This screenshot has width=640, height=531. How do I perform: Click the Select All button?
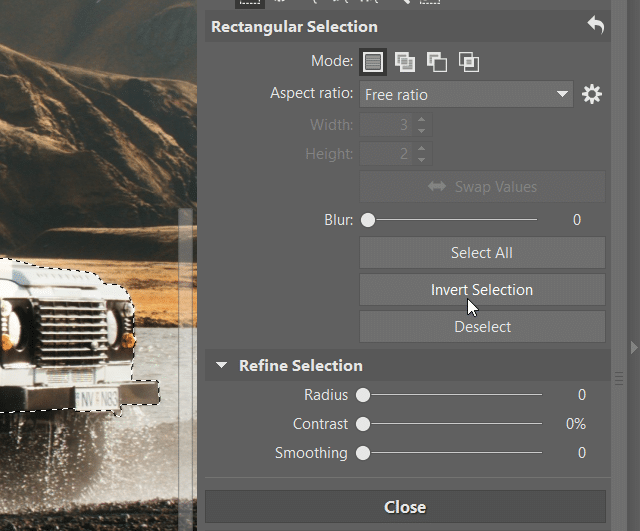[482, 253]
